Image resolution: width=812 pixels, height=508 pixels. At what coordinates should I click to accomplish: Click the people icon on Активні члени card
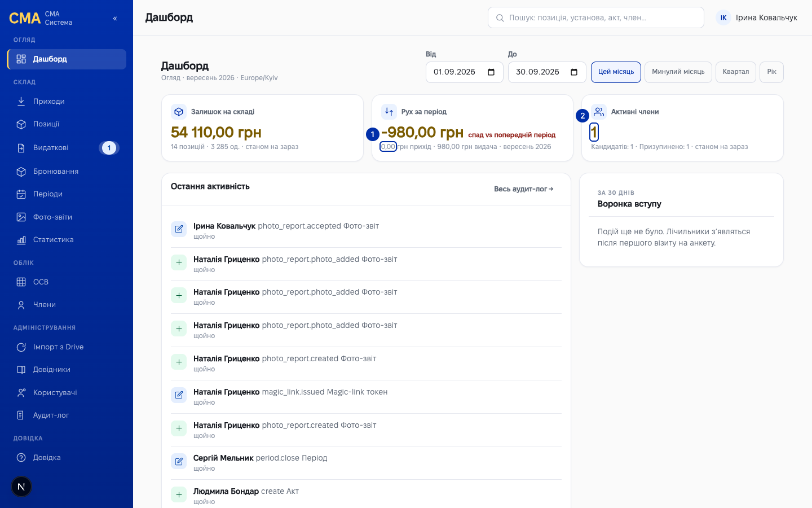pos(599,112)
